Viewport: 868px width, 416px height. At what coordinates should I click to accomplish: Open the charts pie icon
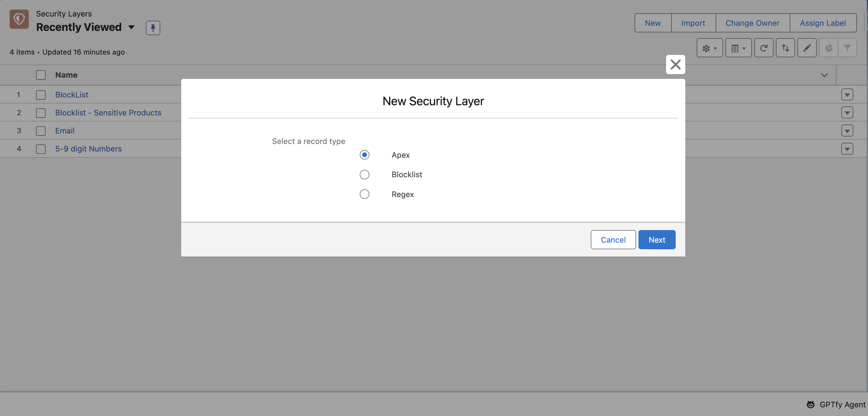829,48
